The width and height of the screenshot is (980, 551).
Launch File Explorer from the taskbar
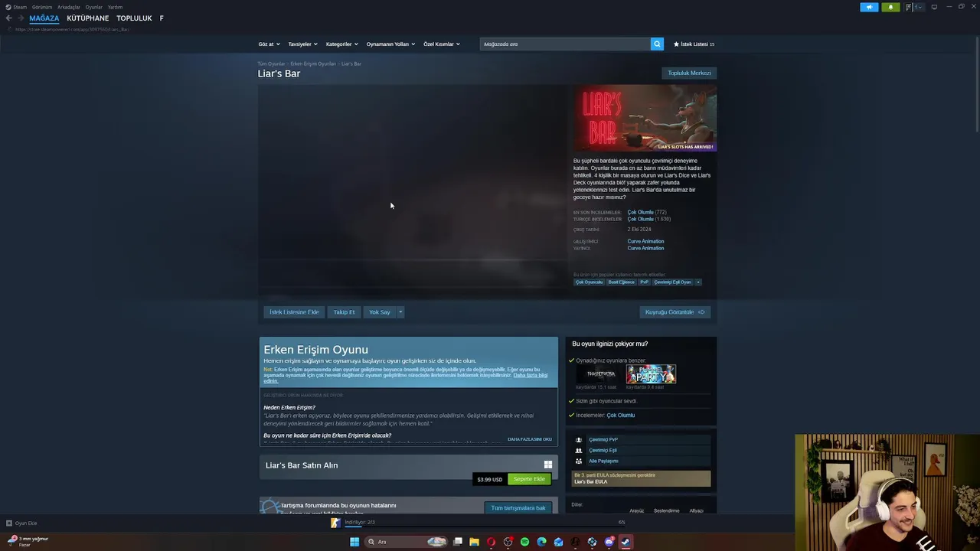click(x=474, y=542)
